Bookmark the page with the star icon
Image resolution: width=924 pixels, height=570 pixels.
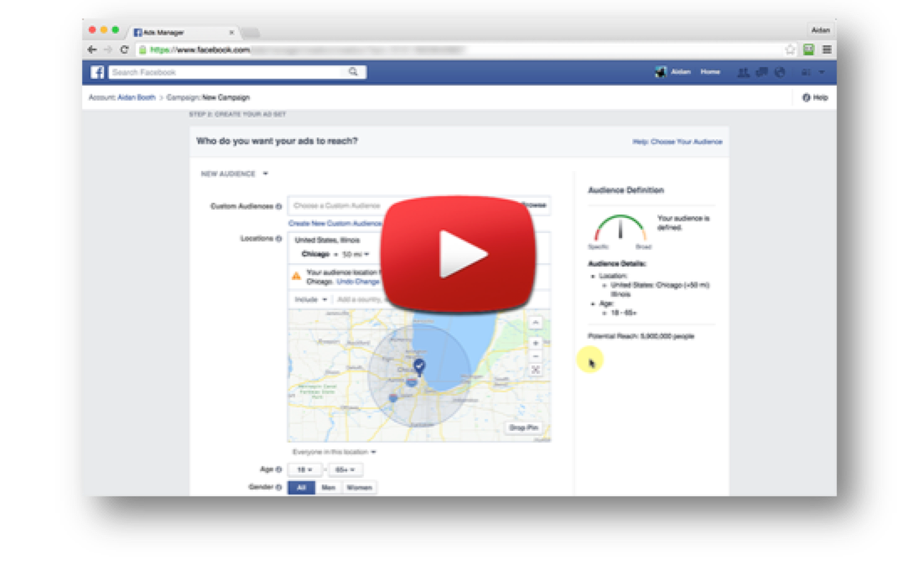(x=790, y=49)
